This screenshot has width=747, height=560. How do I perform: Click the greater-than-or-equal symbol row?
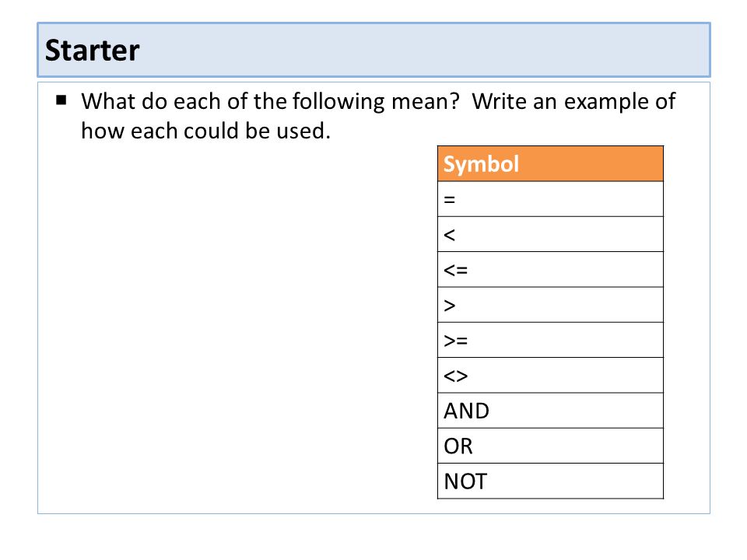click(550, 340)
